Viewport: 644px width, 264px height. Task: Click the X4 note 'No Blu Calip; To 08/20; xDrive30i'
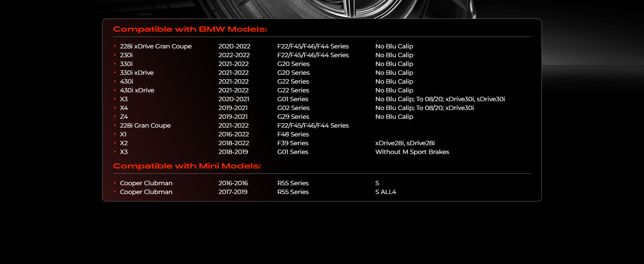[x=424, y=108]
